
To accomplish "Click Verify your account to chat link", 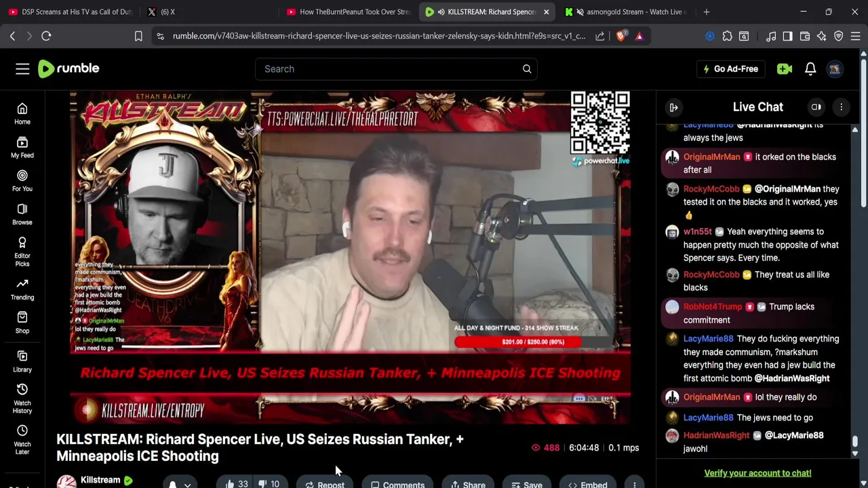I will [757, 473].
